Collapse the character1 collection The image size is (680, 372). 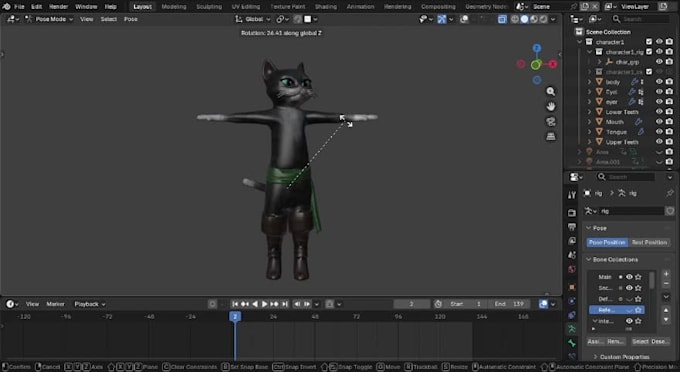click(x=579, y=42)
